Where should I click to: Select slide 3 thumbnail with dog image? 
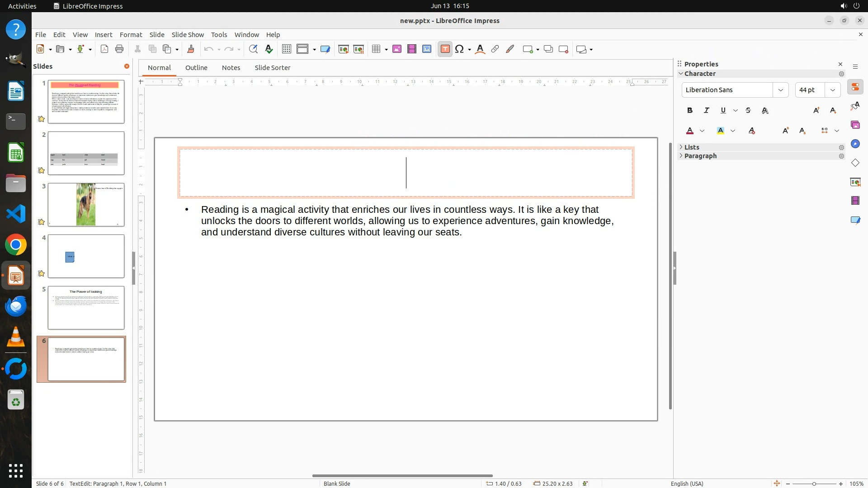(86, 205)
